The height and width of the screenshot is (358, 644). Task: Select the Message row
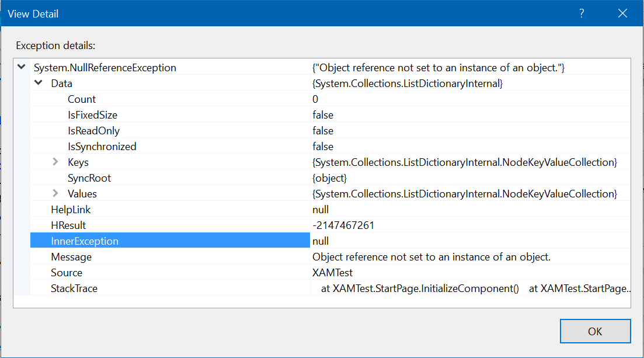tap(71, 256)
